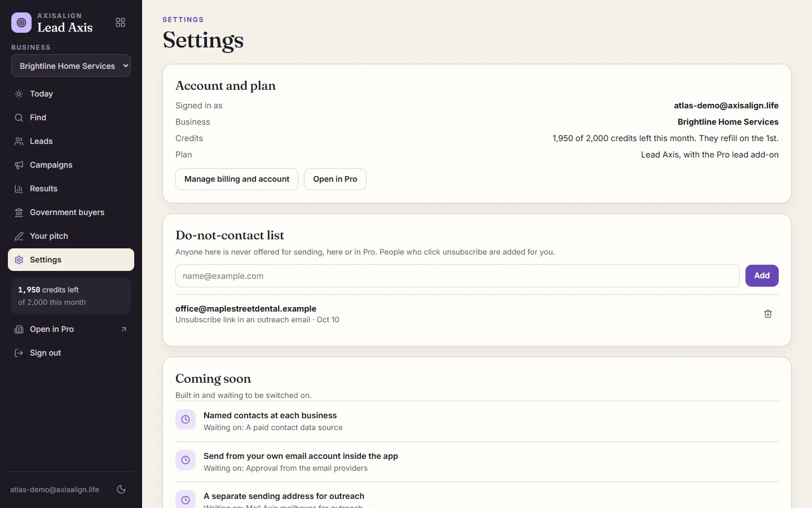Go to Your pitch
The width and height of the screenshot is (812, 508).
tap(71, 236)
